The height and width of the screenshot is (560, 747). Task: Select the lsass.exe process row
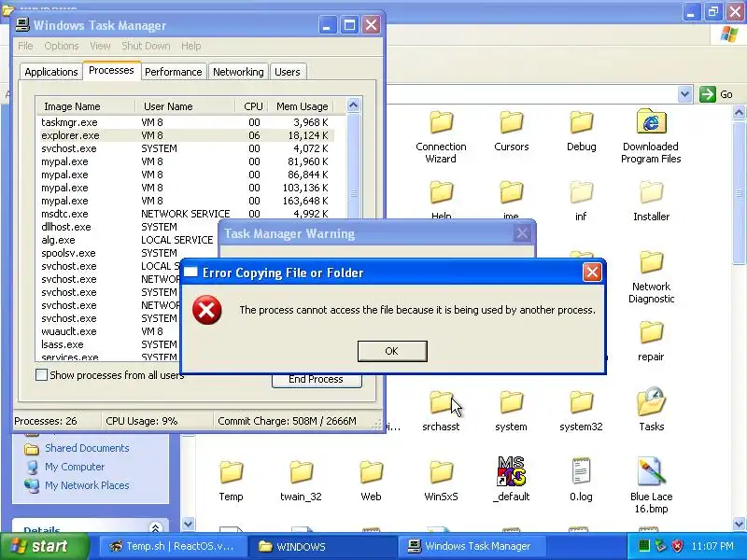[108, 344]
